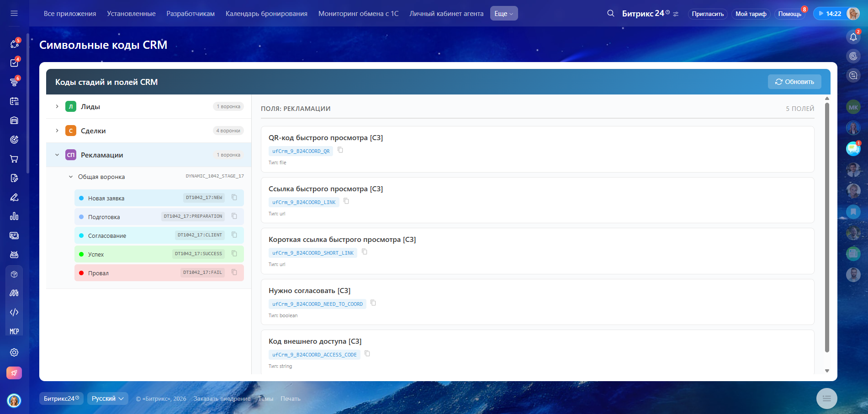This screenshot has width=868, height=414.
Task: Expand the Сделки section
Action: [x=57, y=131]
